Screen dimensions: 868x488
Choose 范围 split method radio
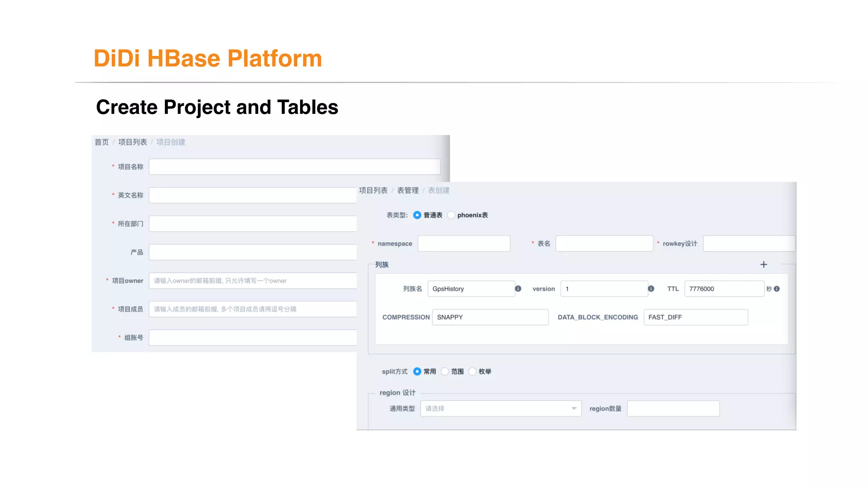click(x=445, y=372)
